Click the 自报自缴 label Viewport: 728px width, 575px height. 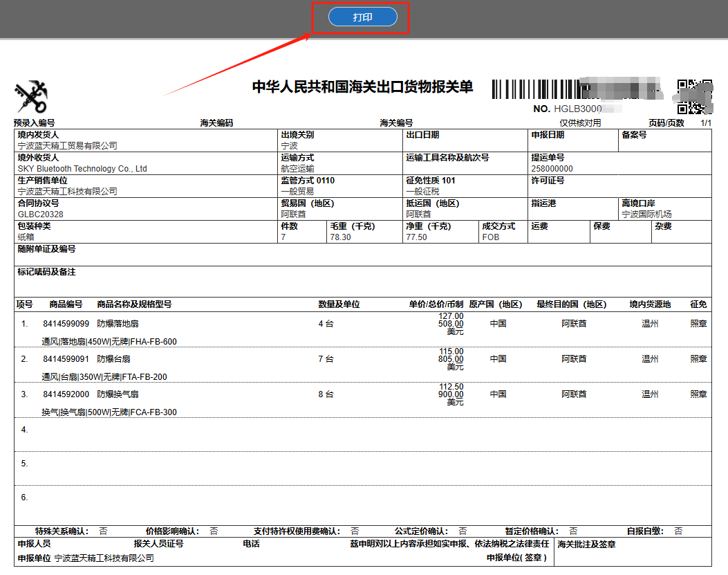pyautogui.click(x=645, y=531)
